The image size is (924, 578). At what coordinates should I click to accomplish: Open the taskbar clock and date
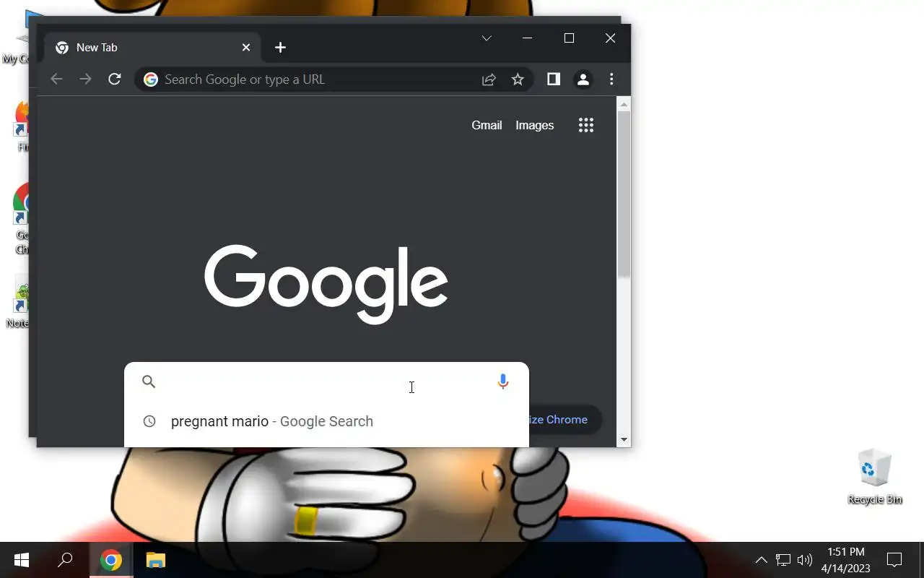click(x=845, y=560)
